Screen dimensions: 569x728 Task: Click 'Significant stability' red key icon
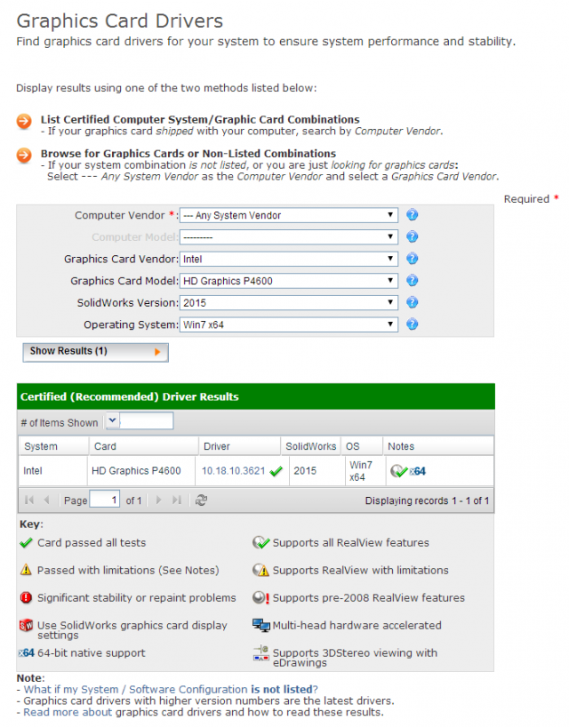click(26, 597)
